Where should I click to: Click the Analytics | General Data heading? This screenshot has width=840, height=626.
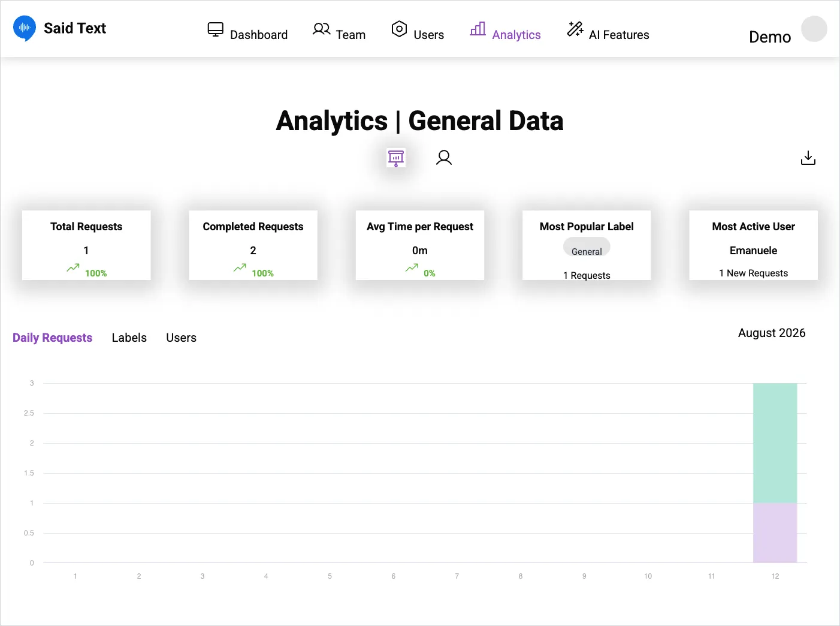pos(420,121)
